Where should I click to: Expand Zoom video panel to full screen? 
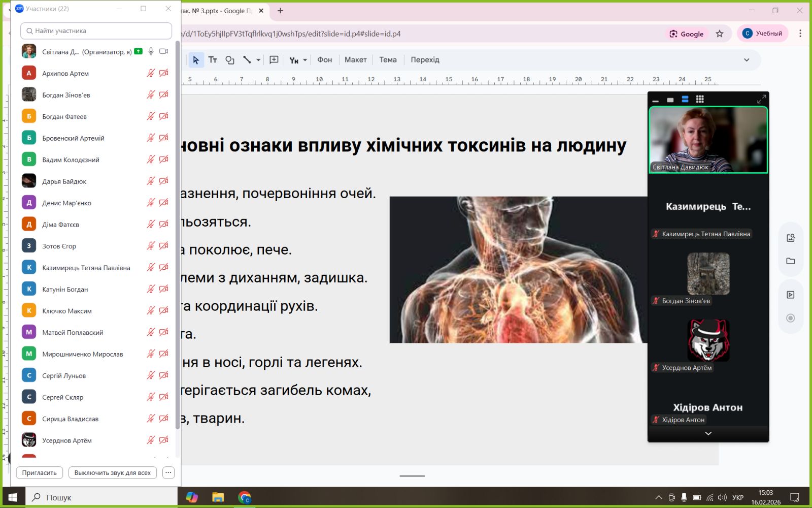(761, 99)
